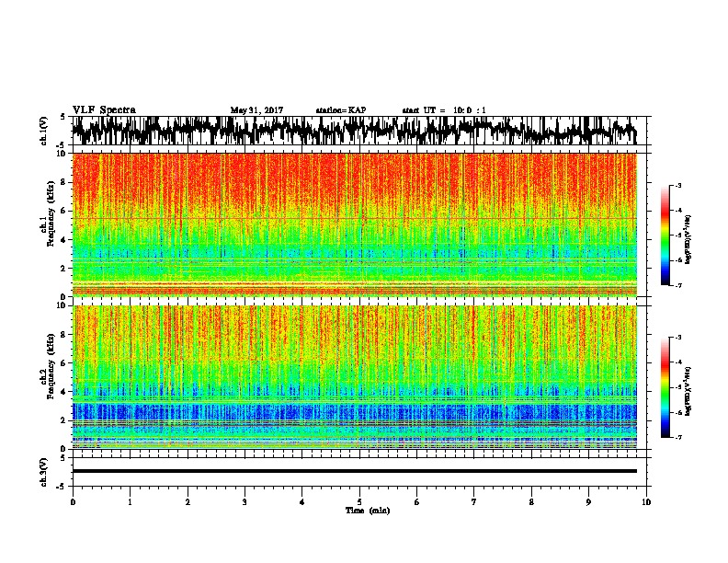Click time axis tick label '8'
The width and height of the screenshot is (728, 563).
pos(531,502)
